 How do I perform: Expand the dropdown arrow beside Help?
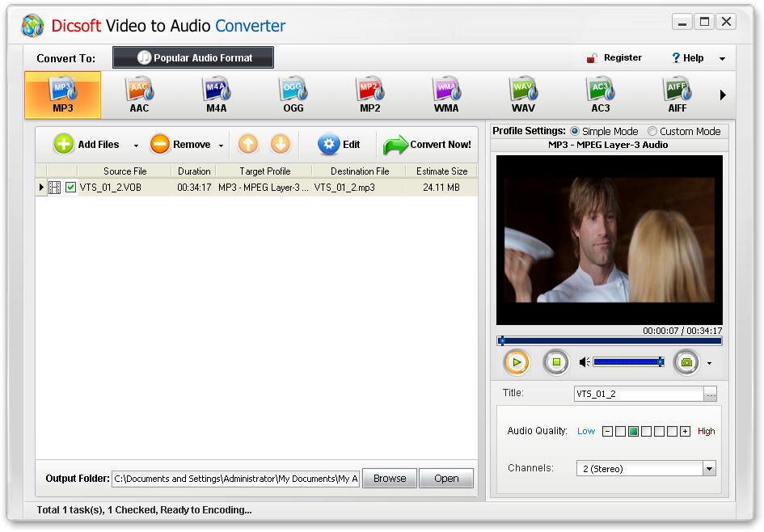pos(722,58)
